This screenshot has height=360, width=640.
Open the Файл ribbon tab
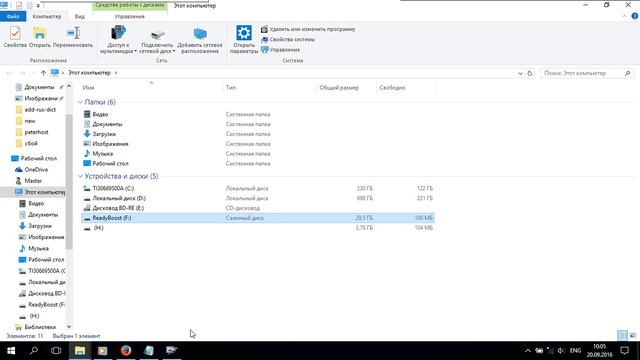(13, 16)
